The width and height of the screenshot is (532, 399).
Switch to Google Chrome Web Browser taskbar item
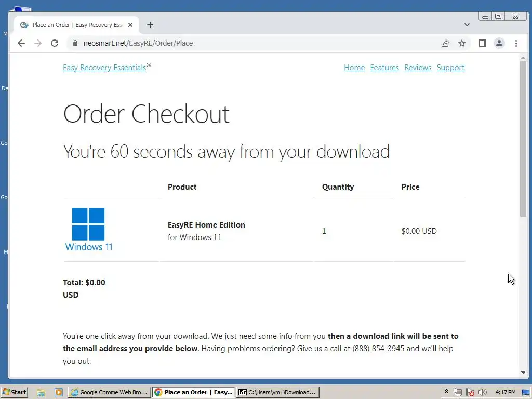pos(109,392)
